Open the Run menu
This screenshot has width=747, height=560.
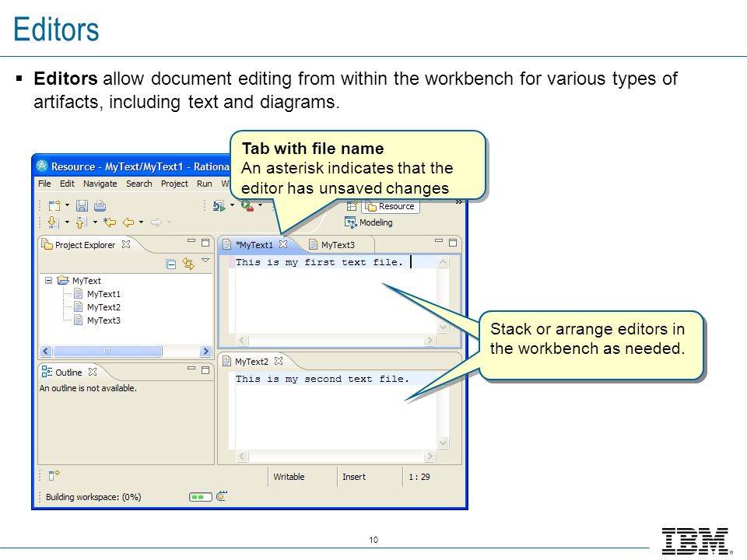(205, 184)
